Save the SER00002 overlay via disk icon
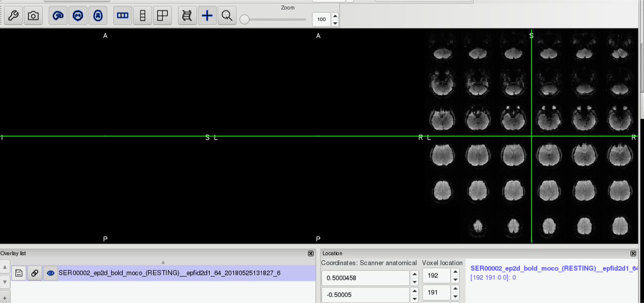Screen dimensions: 644x303 pyautogui.click(x=19, y=273)
